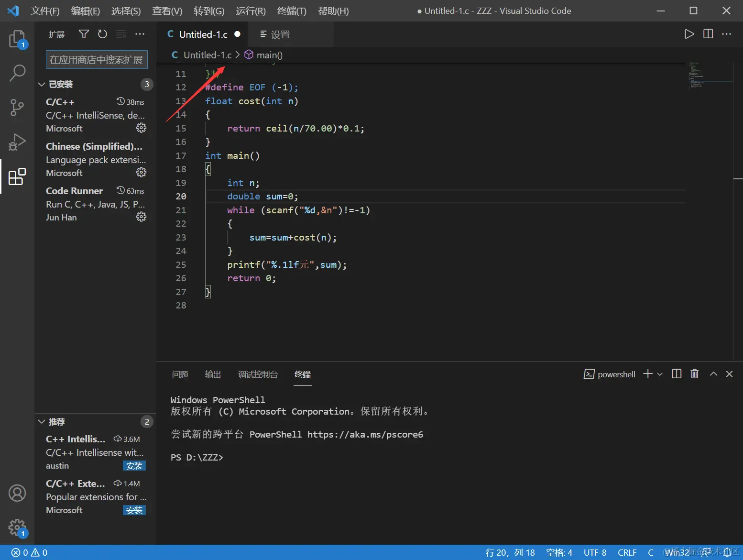The image size is (743, 560).
Task: Open the Search view in activity bar
Action: 17,73
